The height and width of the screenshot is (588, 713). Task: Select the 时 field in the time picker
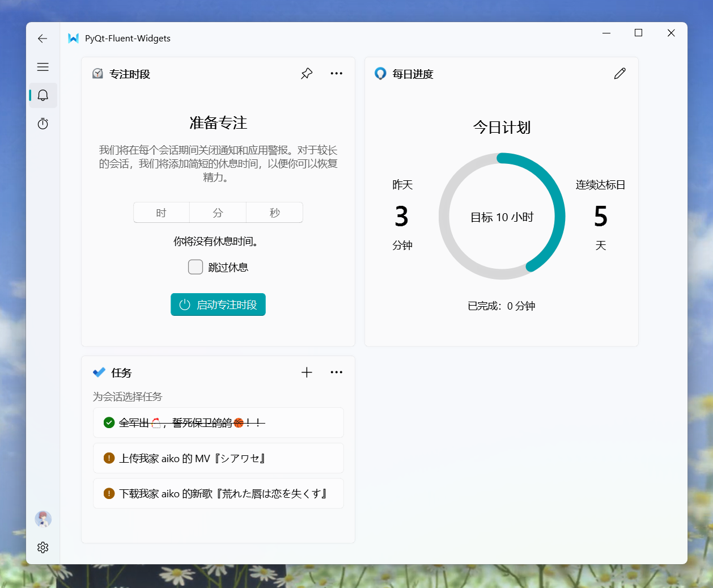tap(161, 212)
